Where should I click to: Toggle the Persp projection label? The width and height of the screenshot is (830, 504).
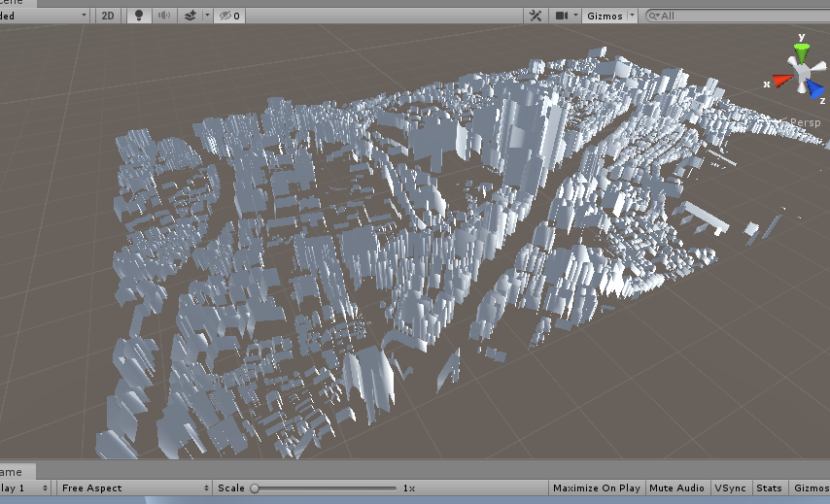click(x=805, y=122)
